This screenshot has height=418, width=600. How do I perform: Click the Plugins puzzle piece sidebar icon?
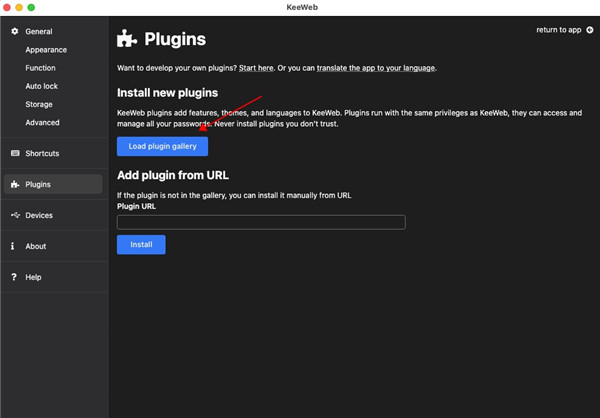coord(14,184)
